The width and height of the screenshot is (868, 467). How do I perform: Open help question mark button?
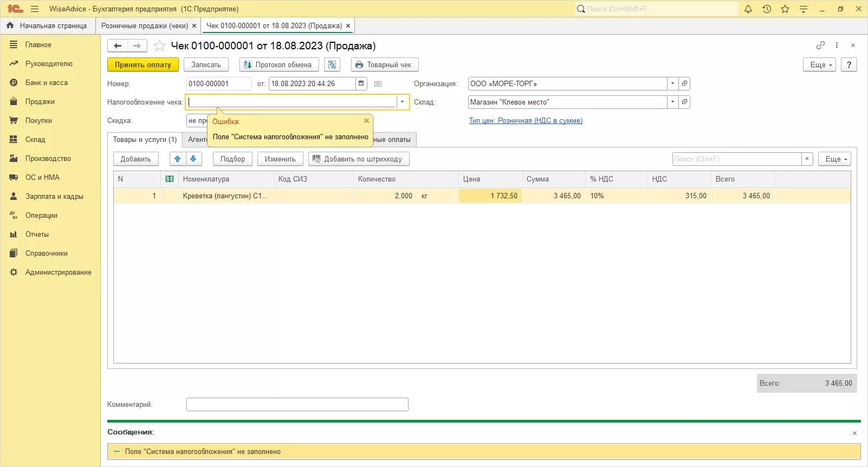[x=849, y=64]
